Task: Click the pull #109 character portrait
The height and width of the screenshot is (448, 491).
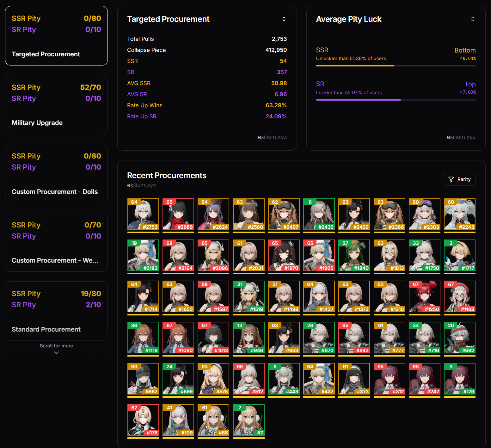Action: 178,420
